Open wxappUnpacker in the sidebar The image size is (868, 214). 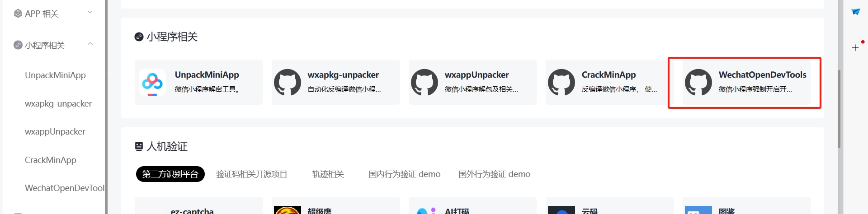tap(55, 132)
